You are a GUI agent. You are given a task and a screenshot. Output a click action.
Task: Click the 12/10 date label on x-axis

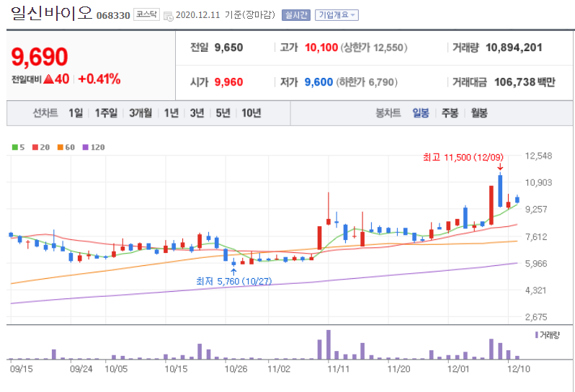(x=519, y=368)
